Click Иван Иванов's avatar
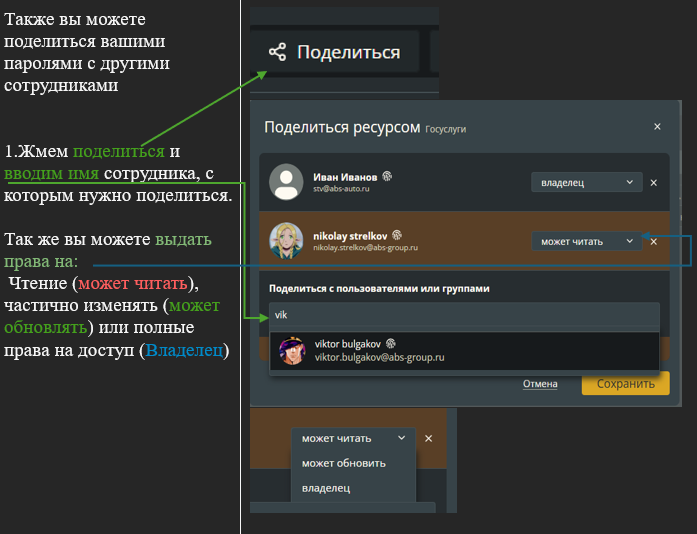The image size is (697, 534). [x=286, y=181]
